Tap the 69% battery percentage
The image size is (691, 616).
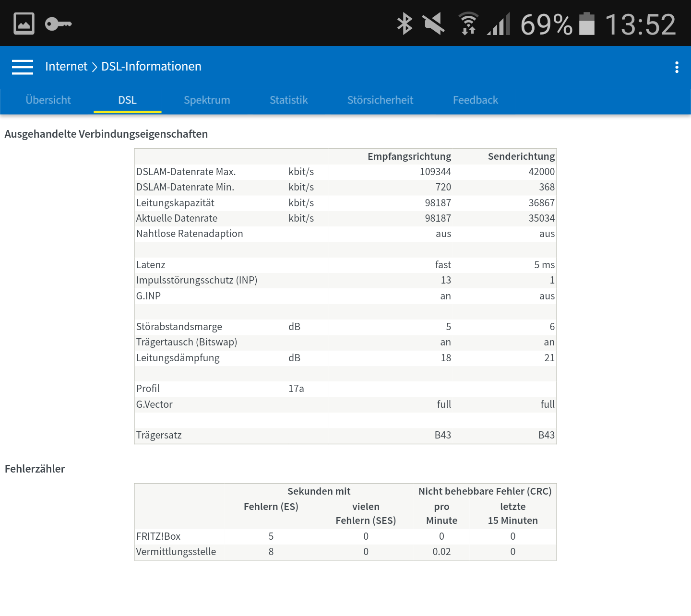click(546, 24)
